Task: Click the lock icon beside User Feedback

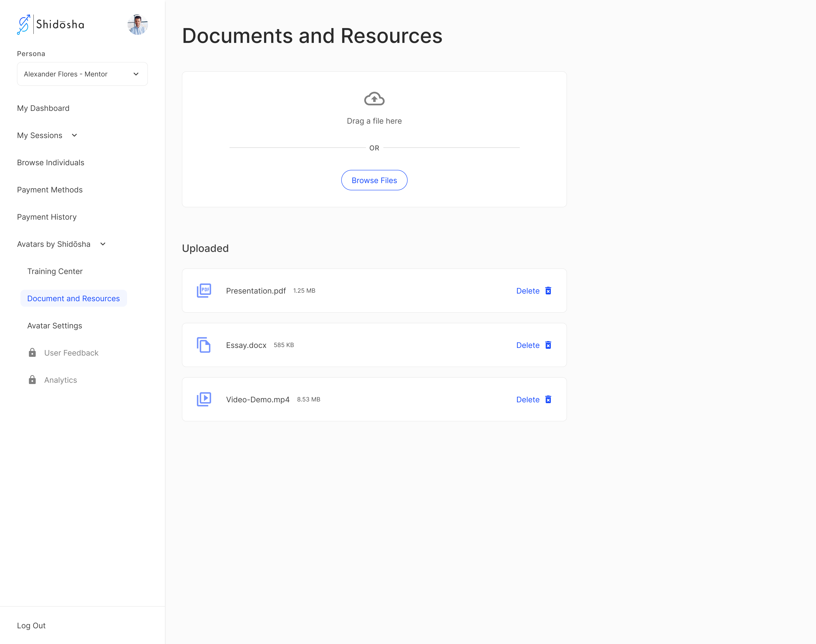Action: [x=33, y=353]
